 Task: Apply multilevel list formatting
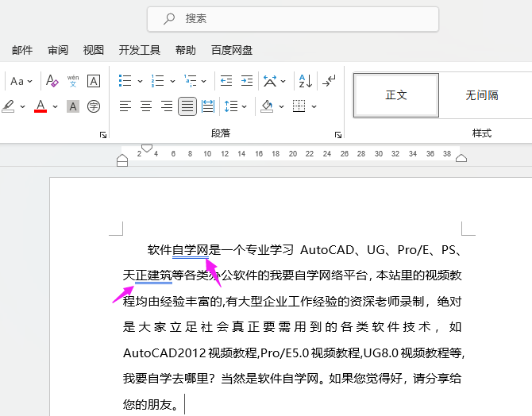click(x=190, y=81)
